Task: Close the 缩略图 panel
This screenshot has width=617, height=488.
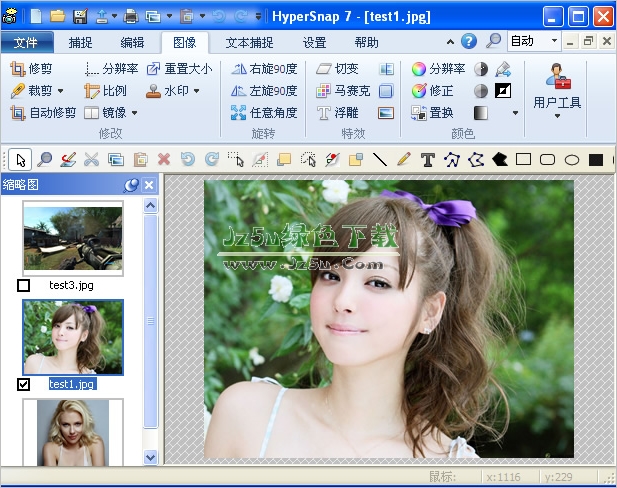Action: coord(149,185)
